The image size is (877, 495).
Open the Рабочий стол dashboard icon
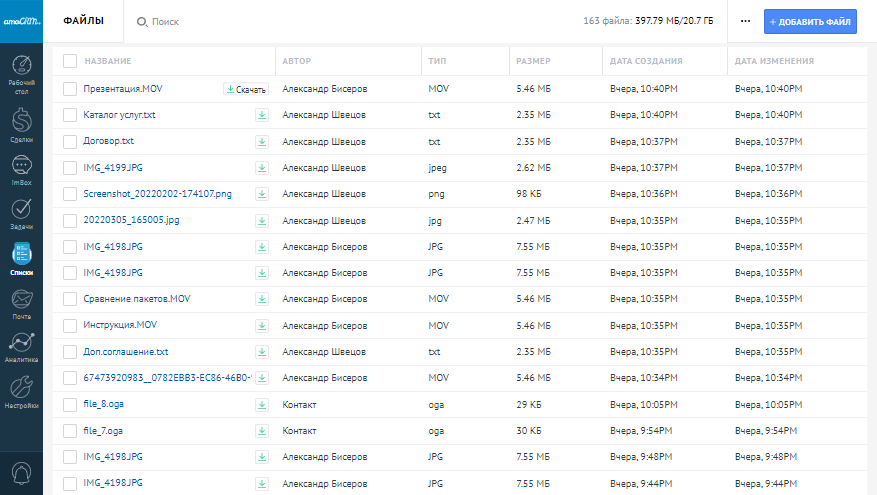(21, 72)
